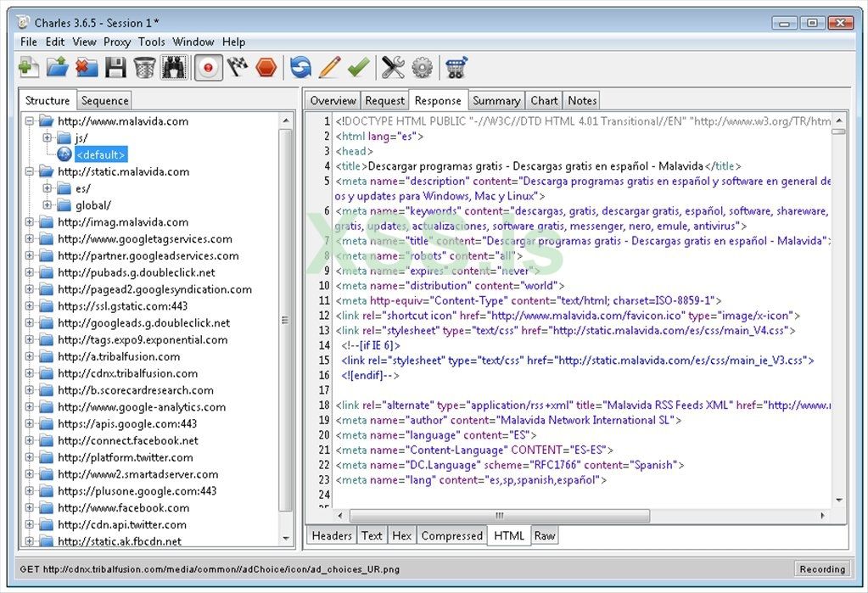Clear the session using trash can icon
Viewport: 868px width, 593px height.
coord(144,67)
